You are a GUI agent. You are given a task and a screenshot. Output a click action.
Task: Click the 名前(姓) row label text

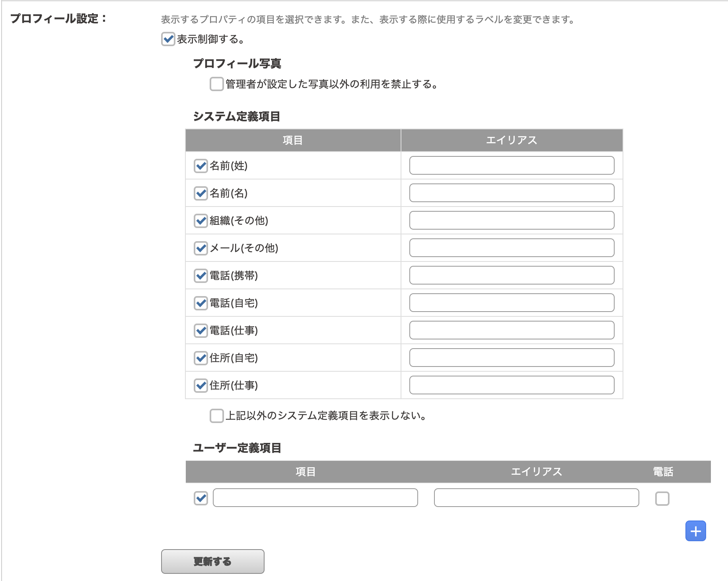coord(229,166)
